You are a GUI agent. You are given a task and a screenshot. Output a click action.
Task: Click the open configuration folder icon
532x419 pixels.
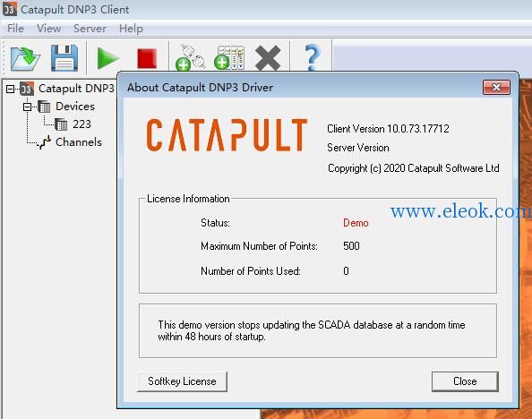(x=25, y=58)
